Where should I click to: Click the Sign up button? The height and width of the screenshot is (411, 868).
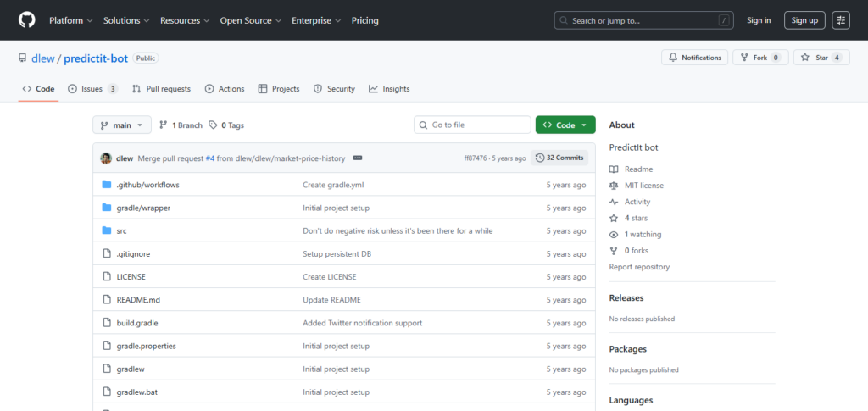[x=804, y=20]
